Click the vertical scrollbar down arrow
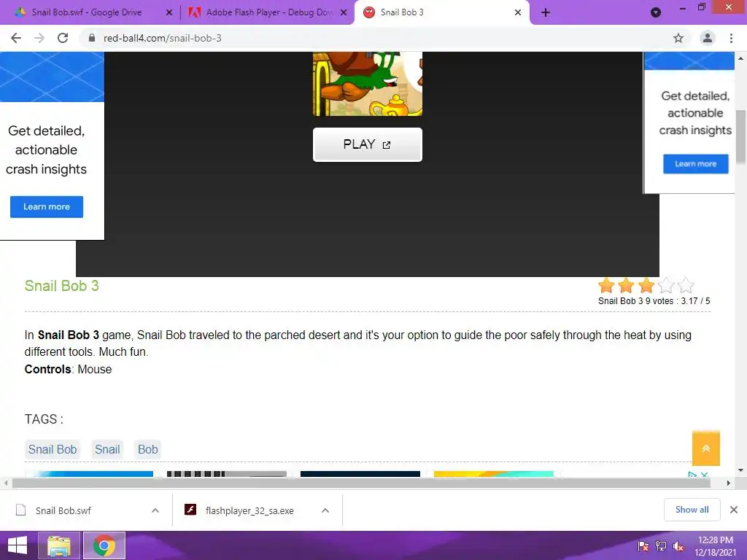The width and height of the screenshot is (747, 560). [x=740, y=470]
